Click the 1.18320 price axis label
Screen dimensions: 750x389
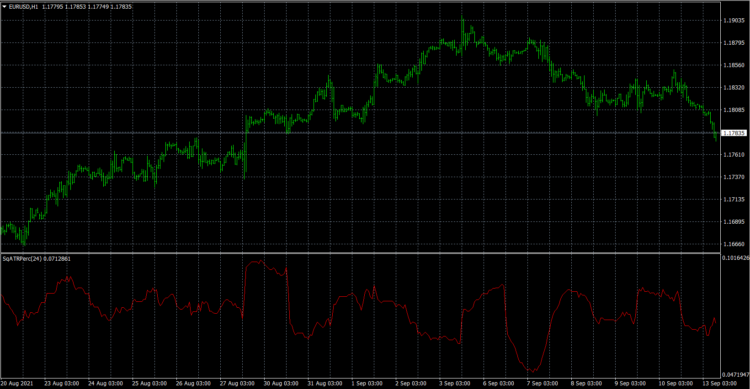coord(733,88)
